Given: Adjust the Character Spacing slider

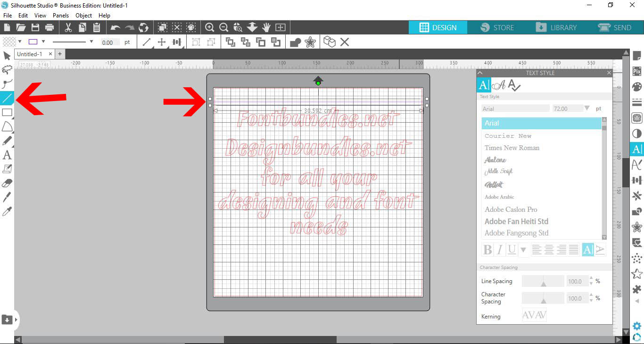Looking at the screenshot, I should coord(543,298).
